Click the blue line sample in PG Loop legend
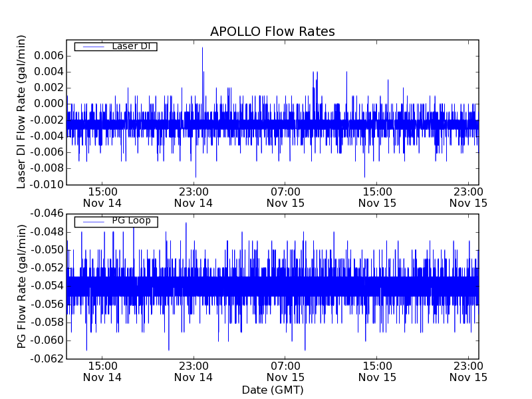Viewport: 532px width, 399px height. pyautogui.click(x=92, y=221)
